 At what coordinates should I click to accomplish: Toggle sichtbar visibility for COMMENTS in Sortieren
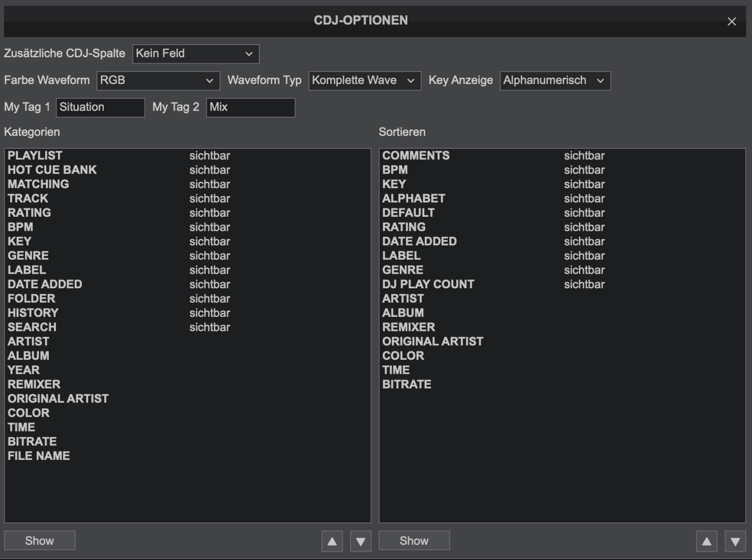pos(584,155)
